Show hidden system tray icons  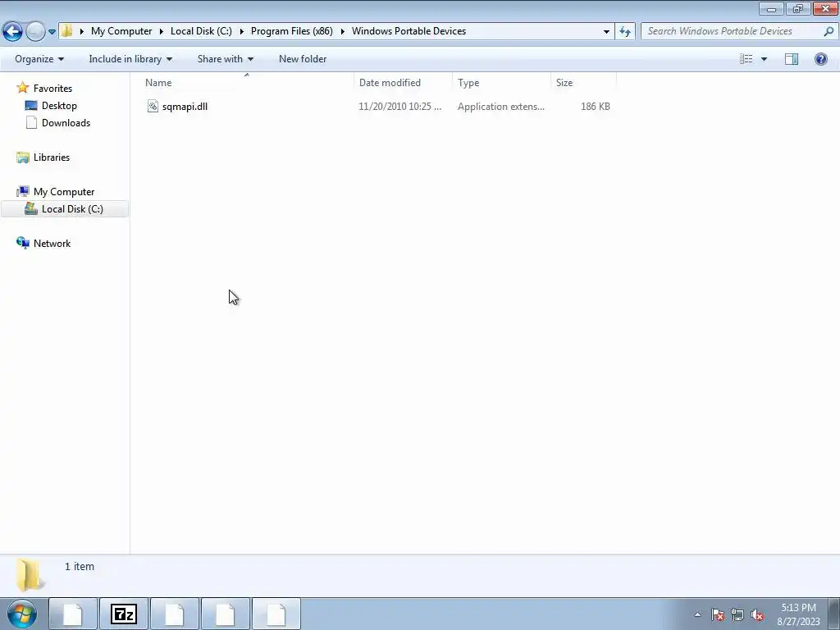coord(697,614)
